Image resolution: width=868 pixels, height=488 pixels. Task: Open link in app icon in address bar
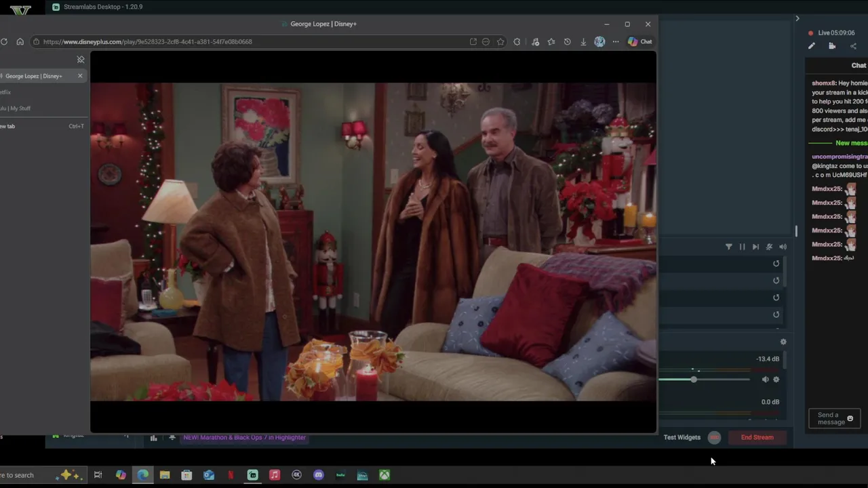coord(473,41)
